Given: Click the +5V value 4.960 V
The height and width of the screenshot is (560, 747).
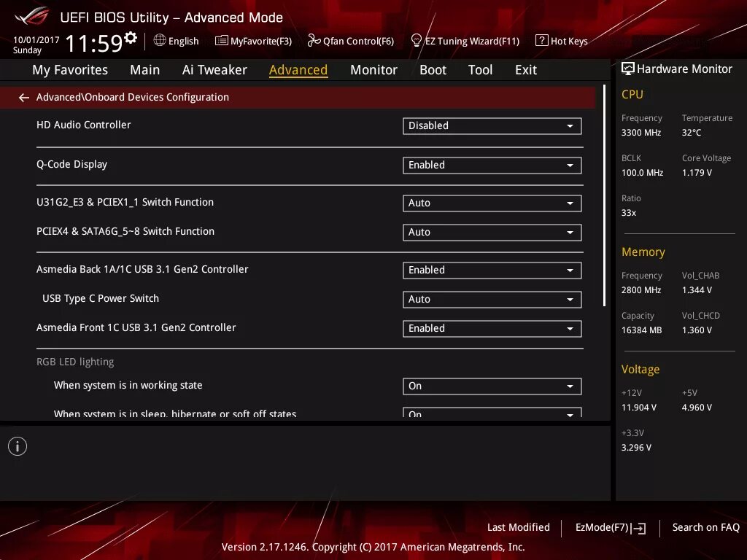Looking at the screenshot, I should 697,408.
